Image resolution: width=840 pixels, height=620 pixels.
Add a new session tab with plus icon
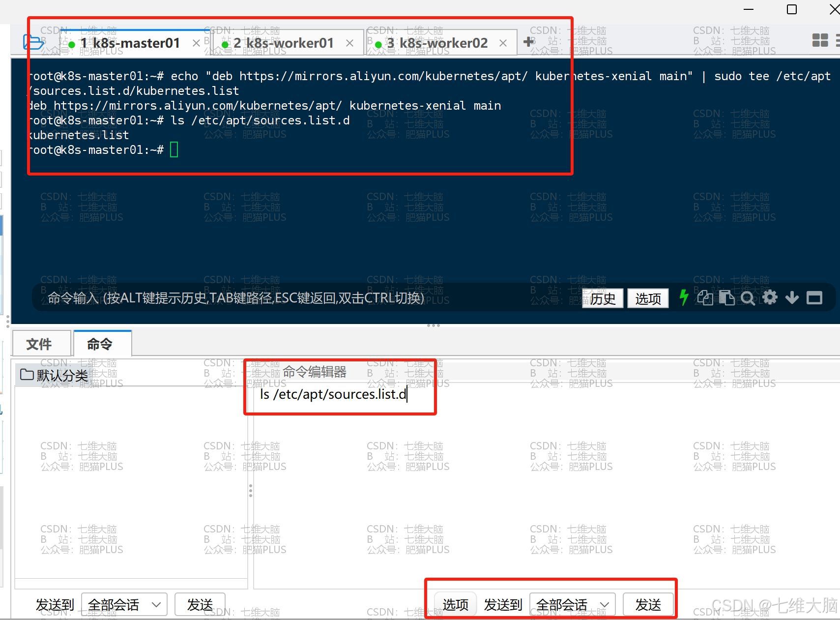529,42
